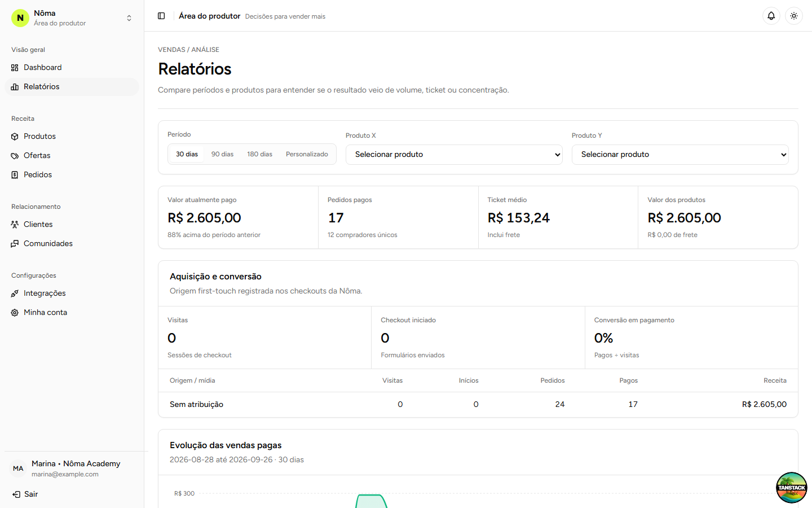Click Sair to log out
This screenshot has width=812, height=508.
[31, 494]
